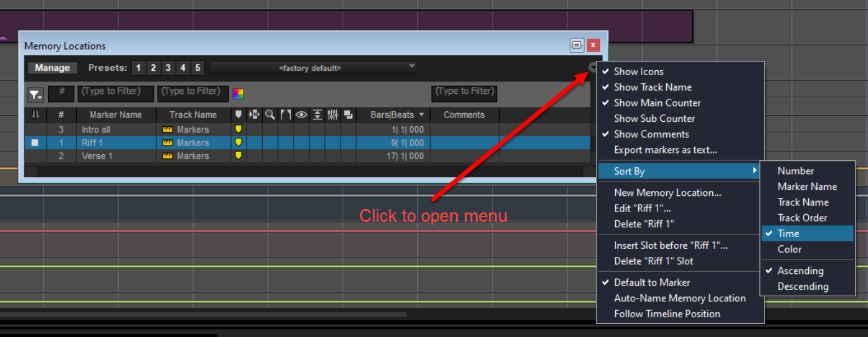Expand the Bars|Beats column dropdown arrow

[422, 115]
